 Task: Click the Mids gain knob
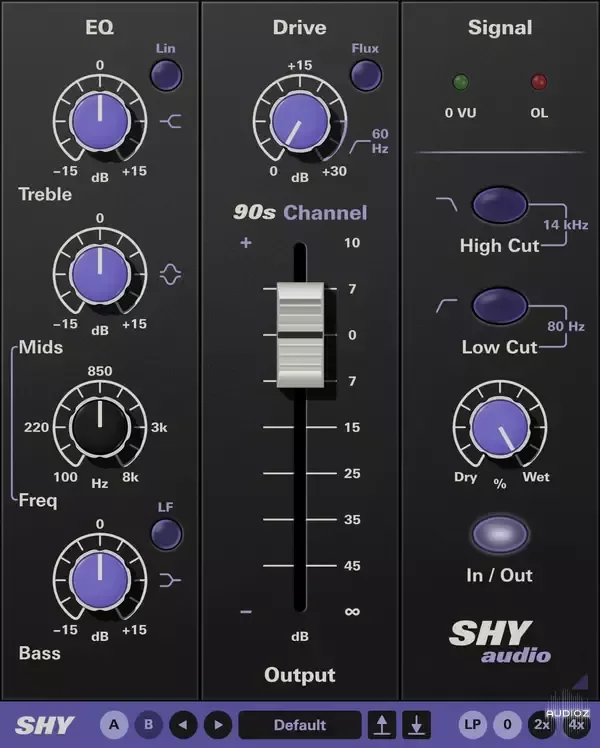(100, 274)
